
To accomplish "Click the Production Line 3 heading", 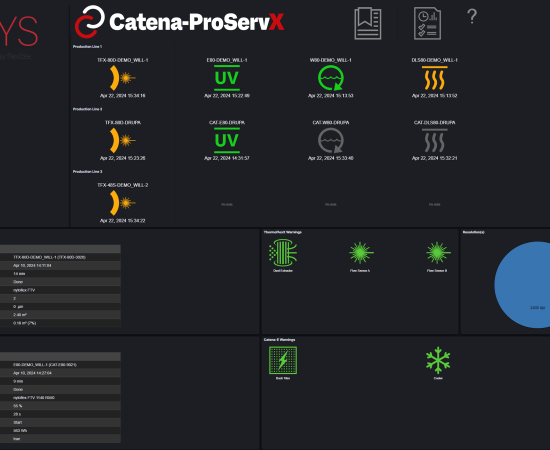I will point(87,172).
